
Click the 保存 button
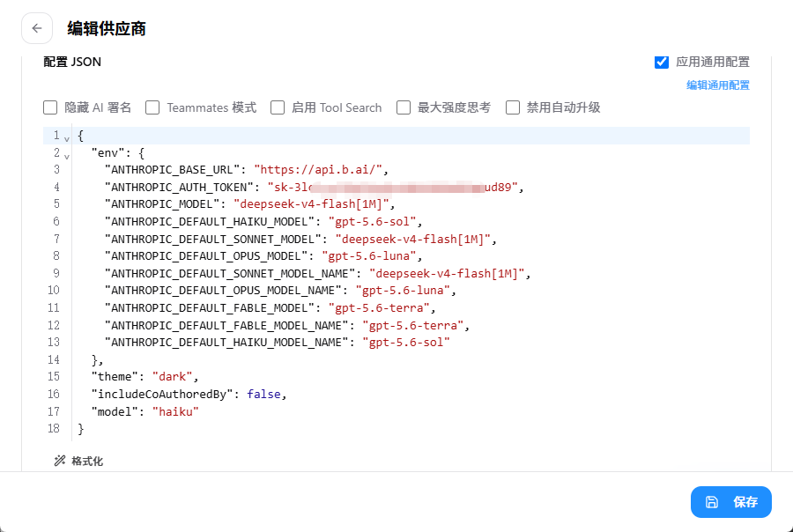pos(730,502)
